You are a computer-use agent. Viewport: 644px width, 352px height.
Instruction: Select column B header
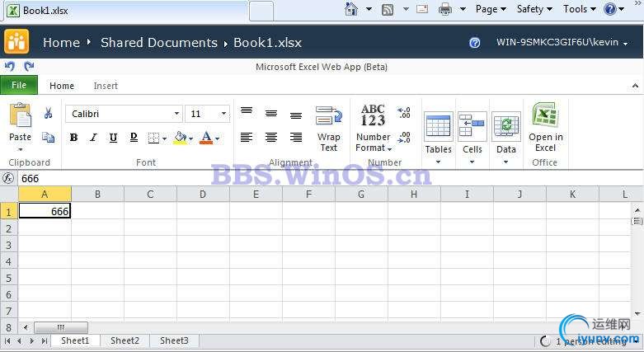(x=97, y=194)
